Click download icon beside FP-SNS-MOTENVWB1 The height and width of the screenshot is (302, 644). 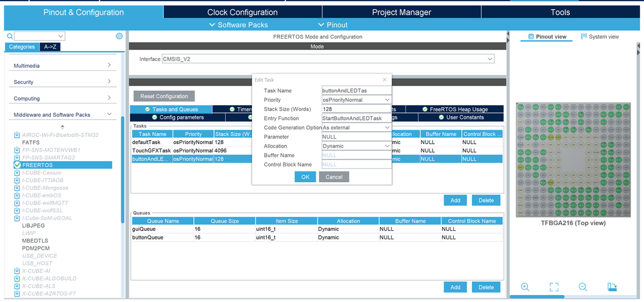pyautogui.click(x=17, y=150)
